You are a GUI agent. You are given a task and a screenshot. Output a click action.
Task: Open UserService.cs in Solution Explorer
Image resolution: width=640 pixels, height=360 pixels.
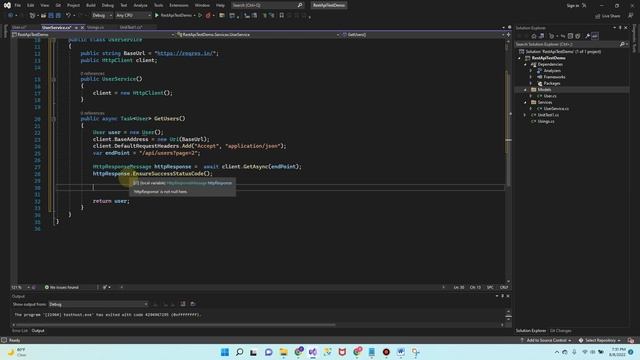(556, 109)
